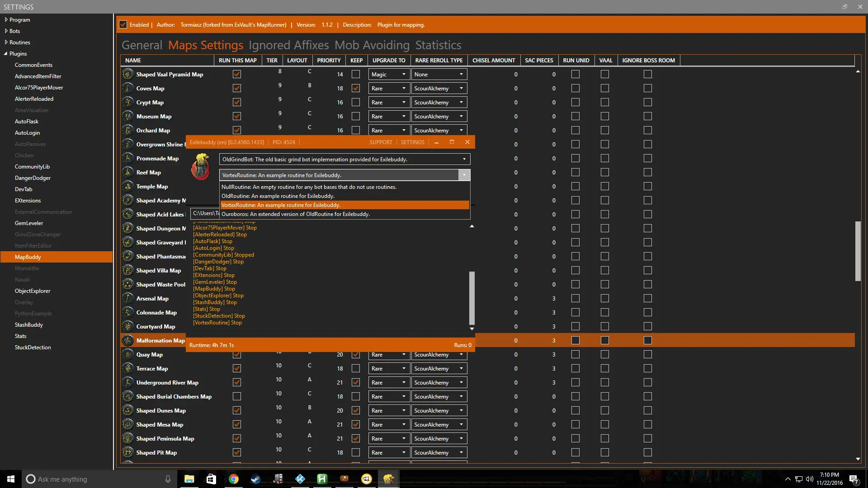Enable Vaal for Museum Map
868x488 pixels.
point(605,116)
